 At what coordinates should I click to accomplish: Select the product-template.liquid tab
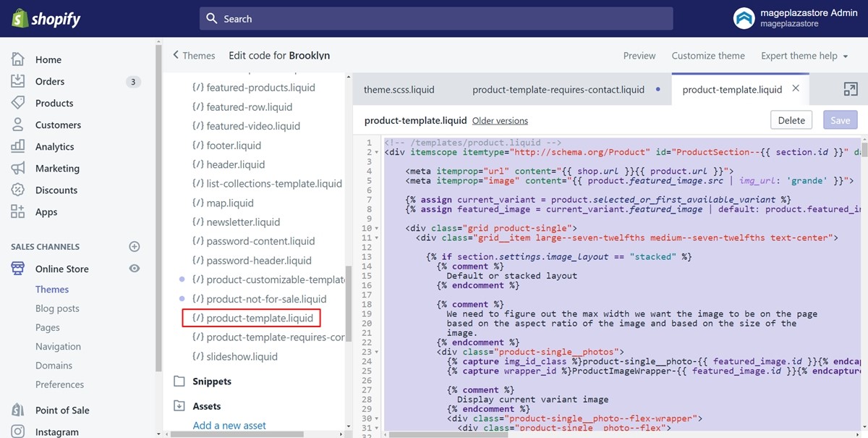click(732, 90)
